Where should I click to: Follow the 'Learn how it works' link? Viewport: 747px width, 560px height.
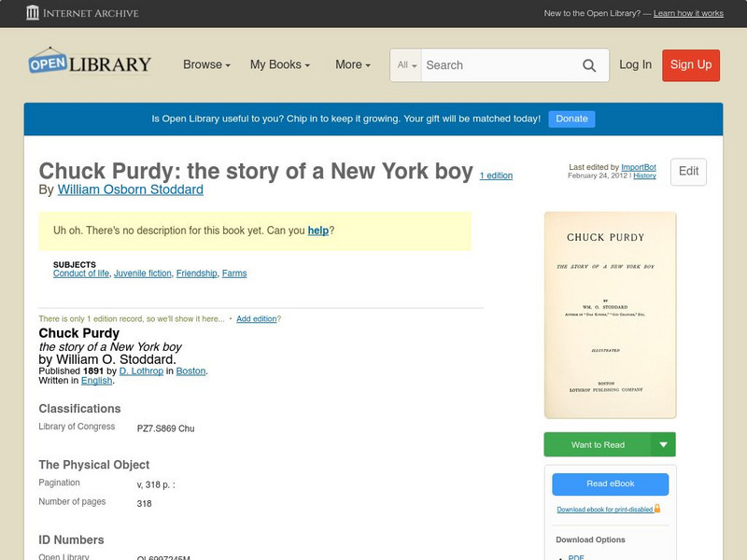pyautogui.click(x=688, y=13)
